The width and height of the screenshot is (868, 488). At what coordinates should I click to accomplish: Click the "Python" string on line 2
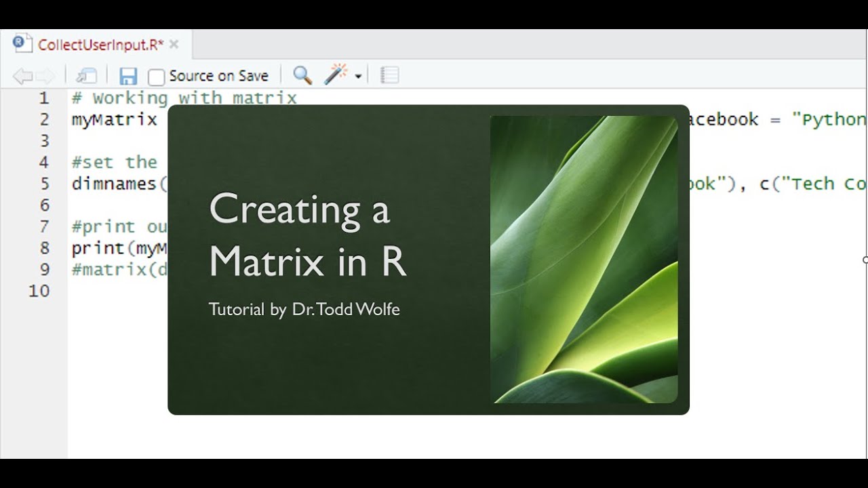click(829, 120)
